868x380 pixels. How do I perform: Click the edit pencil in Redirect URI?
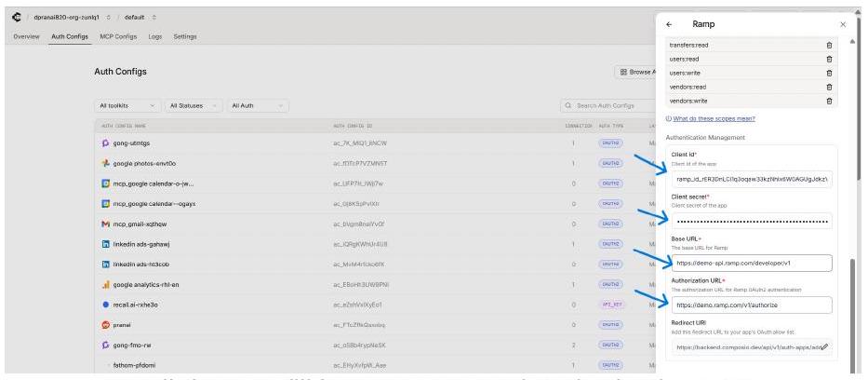tap(824, 347)
